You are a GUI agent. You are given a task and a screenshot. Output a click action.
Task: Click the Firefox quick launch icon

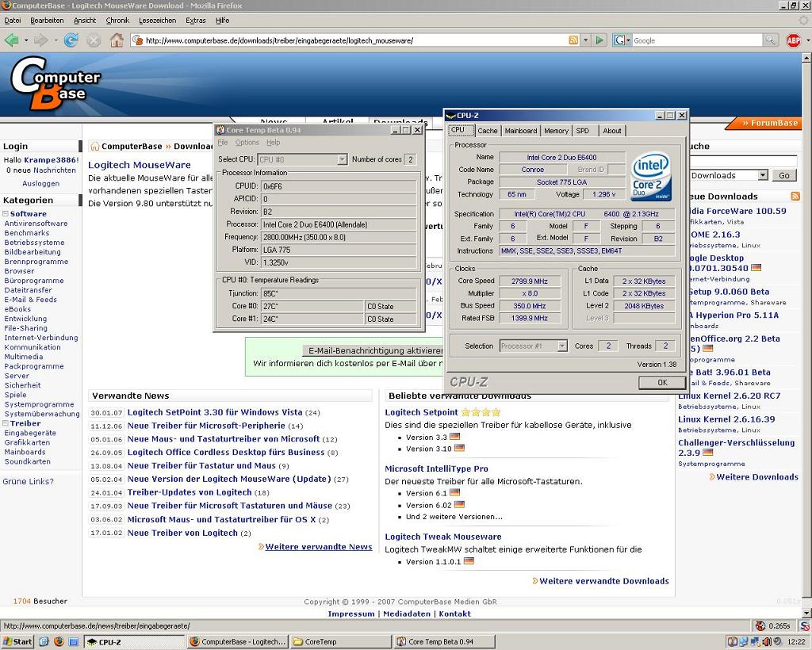click(59, 641)
